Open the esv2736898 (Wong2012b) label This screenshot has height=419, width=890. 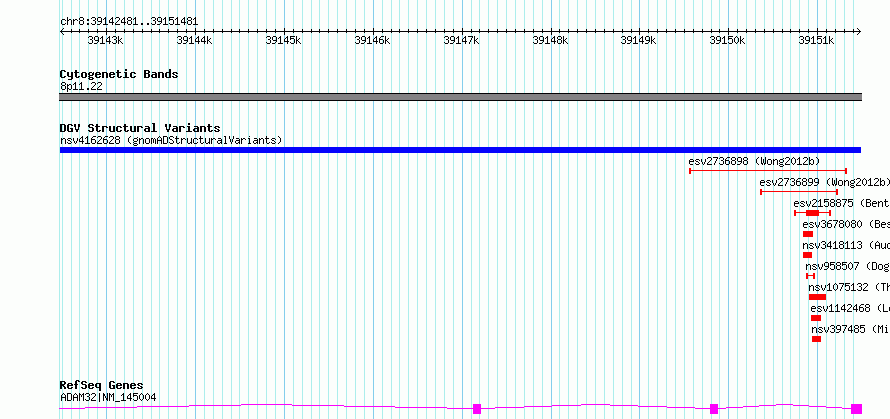click(754, 161)
